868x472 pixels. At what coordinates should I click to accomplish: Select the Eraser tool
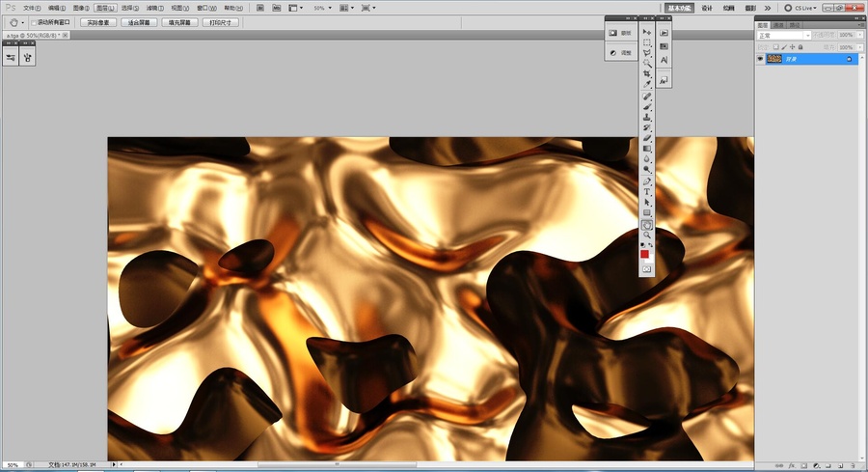(646, 138)
